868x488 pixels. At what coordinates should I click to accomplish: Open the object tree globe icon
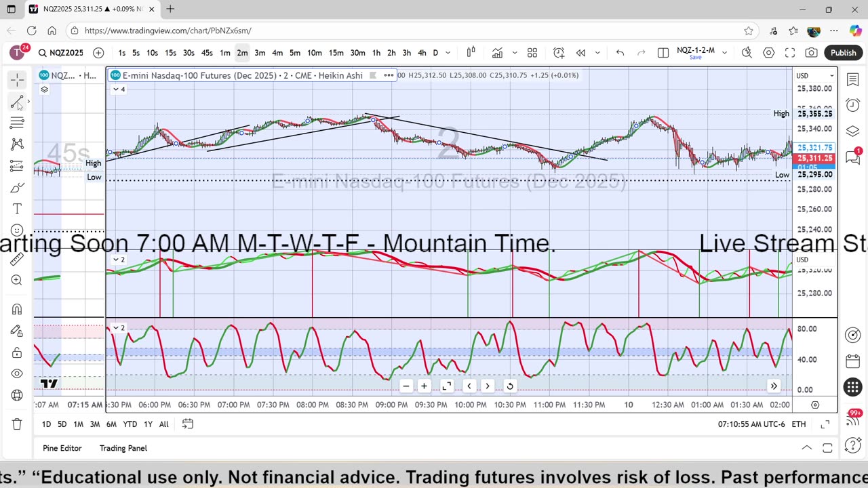pos(17,395)
